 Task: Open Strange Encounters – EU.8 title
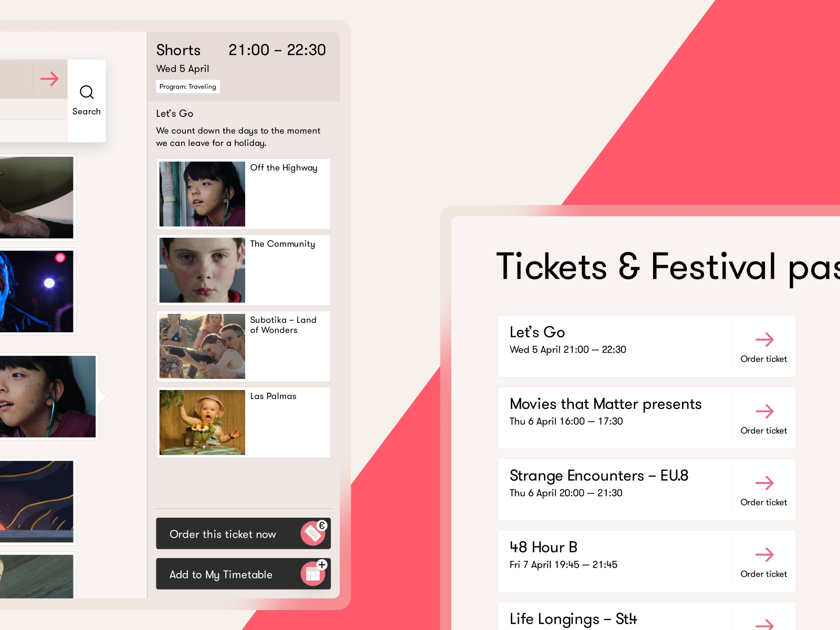[598, 476]
